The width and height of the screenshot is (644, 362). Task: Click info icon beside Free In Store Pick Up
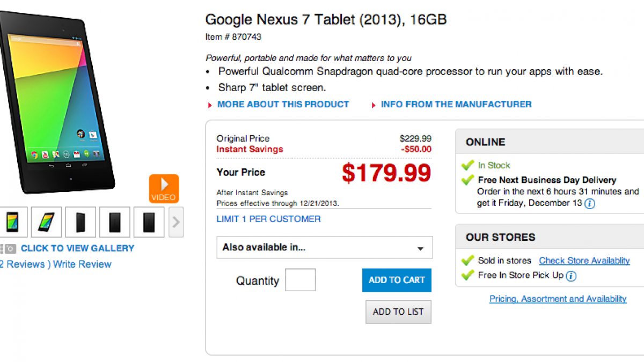(571, 276)
